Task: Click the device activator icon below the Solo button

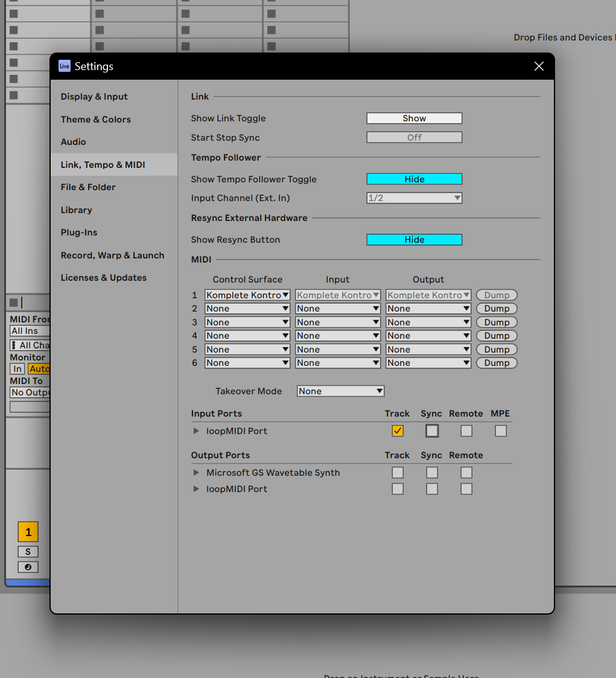Action: (x=28, y=566)
